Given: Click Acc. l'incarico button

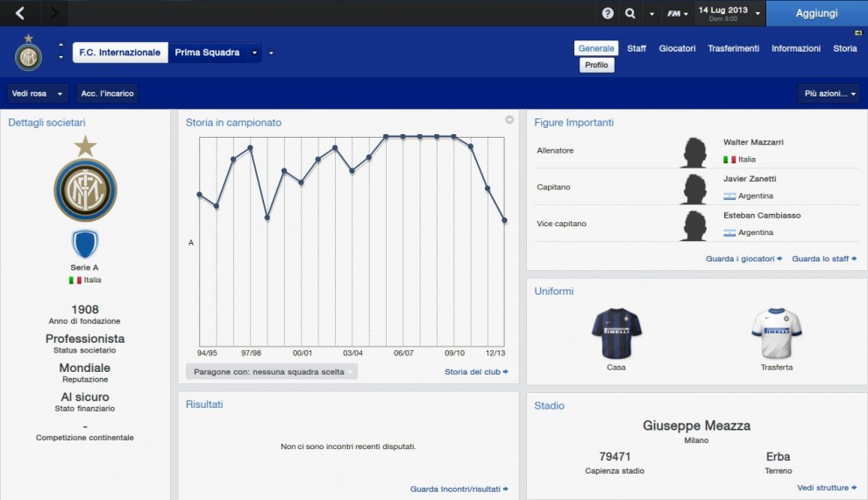Looking at the screenshot, I should (107, 94).
